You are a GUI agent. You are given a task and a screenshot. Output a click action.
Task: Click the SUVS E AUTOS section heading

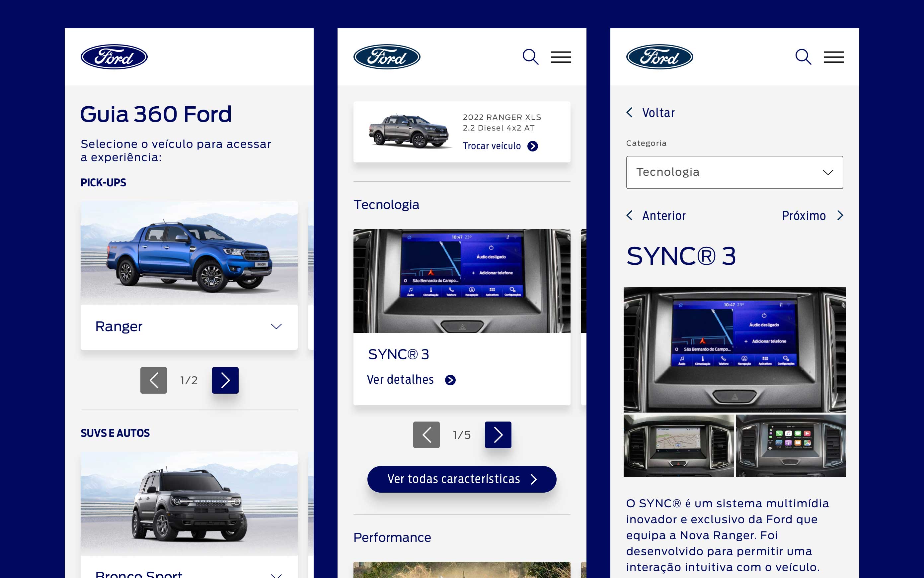(115, 433)
